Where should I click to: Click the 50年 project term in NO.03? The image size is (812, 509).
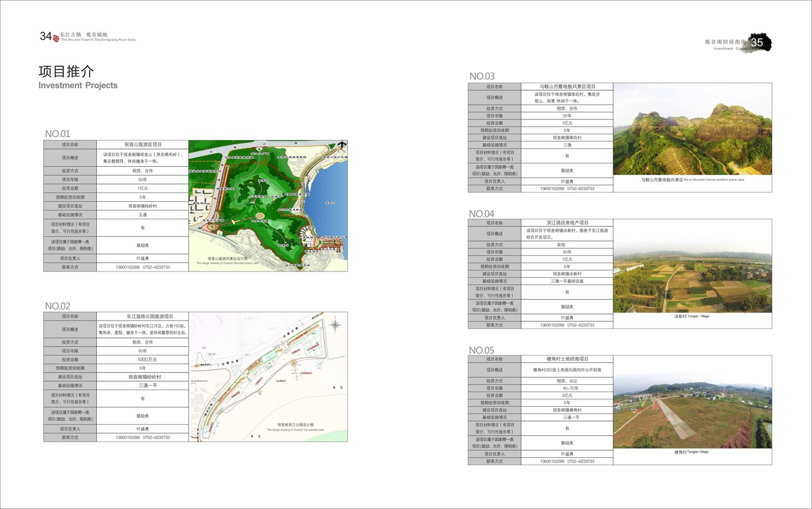tap(567, 116)
